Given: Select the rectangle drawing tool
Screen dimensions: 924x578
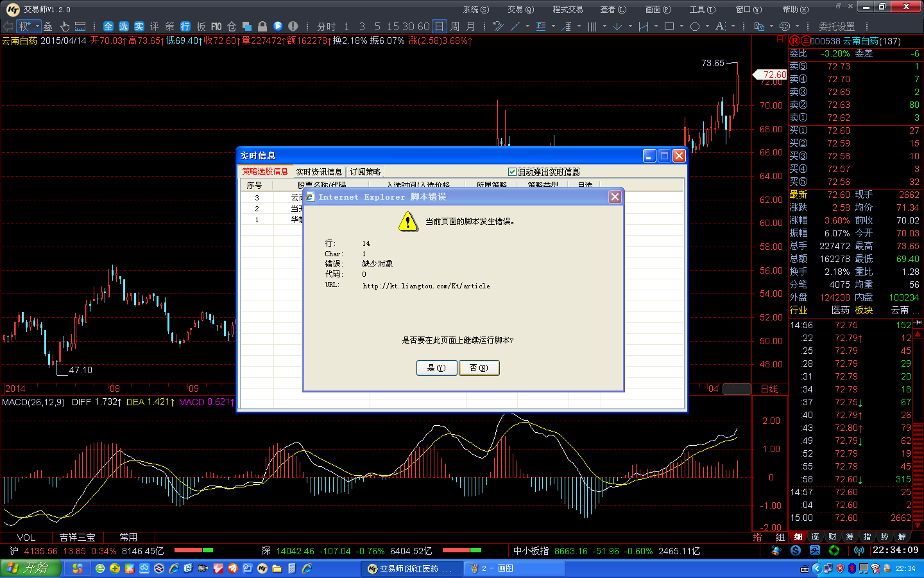Looking at the screenshot, I should [x=669, y=26].
